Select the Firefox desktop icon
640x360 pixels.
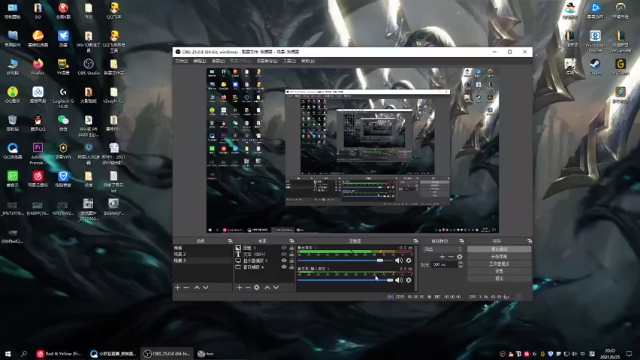[38, 67]
